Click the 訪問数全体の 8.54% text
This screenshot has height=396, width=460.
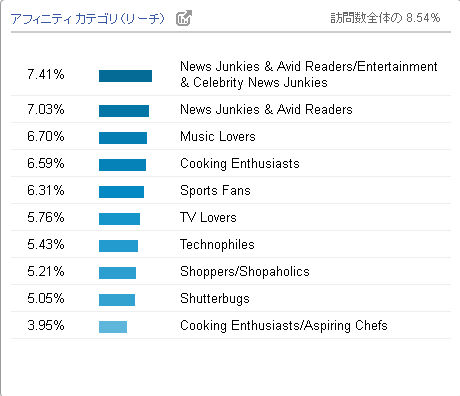tap(385, 18)
